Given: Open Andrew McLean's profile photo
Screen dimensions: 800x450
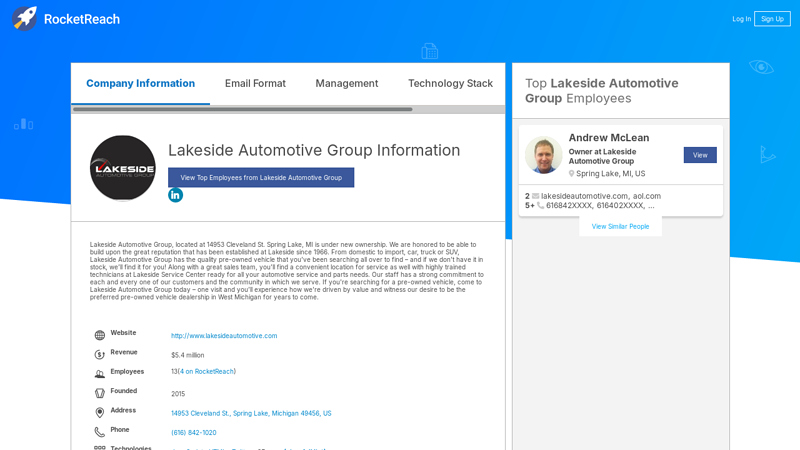Looking at the screenshot, I should click(544, 155).
